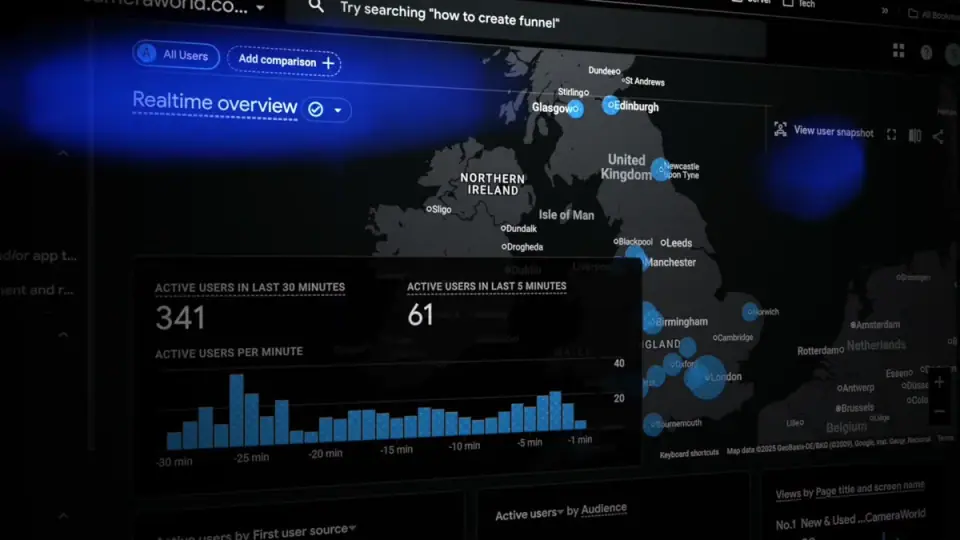960x540 pixels.
Task: Click the Bournemouth user bubble on map
Action: point(653,424)
